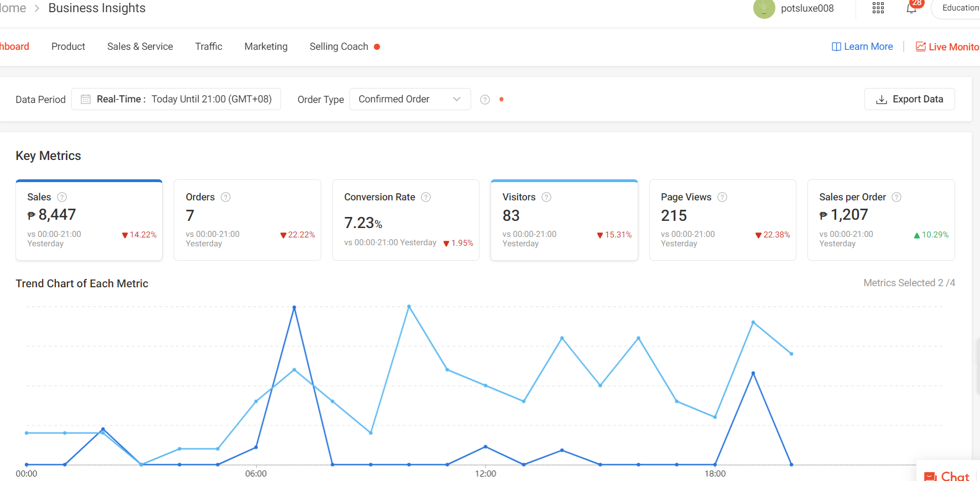Click the 18:00 label on chart axis

tap(715, 474)
